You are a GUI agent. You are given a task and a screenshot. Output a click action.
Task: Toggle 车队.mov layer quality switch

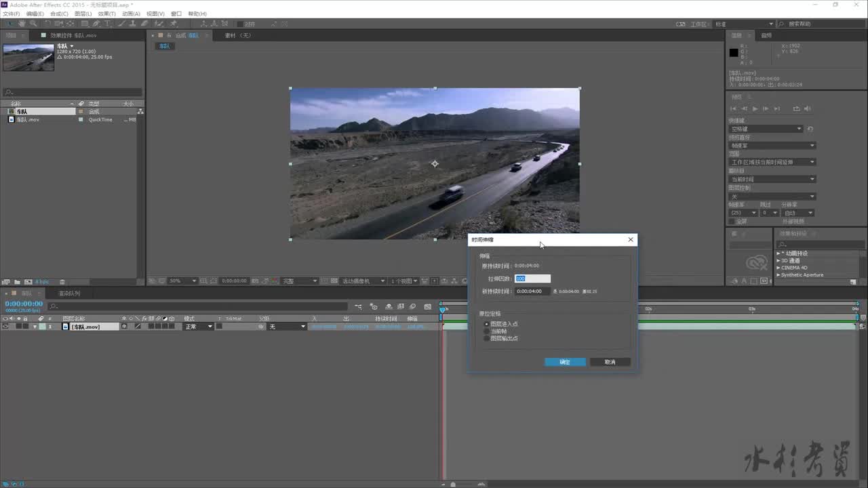(138, 327)
